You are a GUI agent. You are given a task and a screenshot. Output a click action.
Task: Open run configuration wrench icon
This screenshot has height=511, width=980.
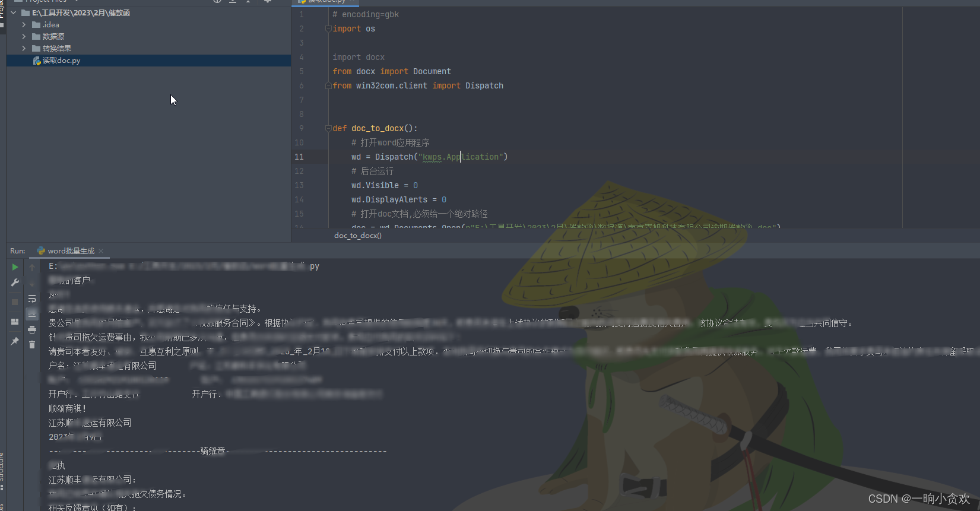15,283
